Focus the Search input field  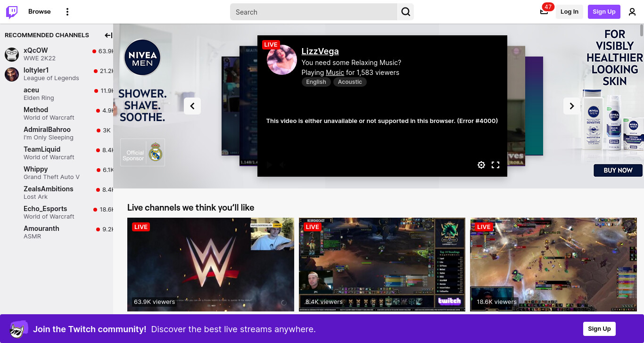pos(314,12)
